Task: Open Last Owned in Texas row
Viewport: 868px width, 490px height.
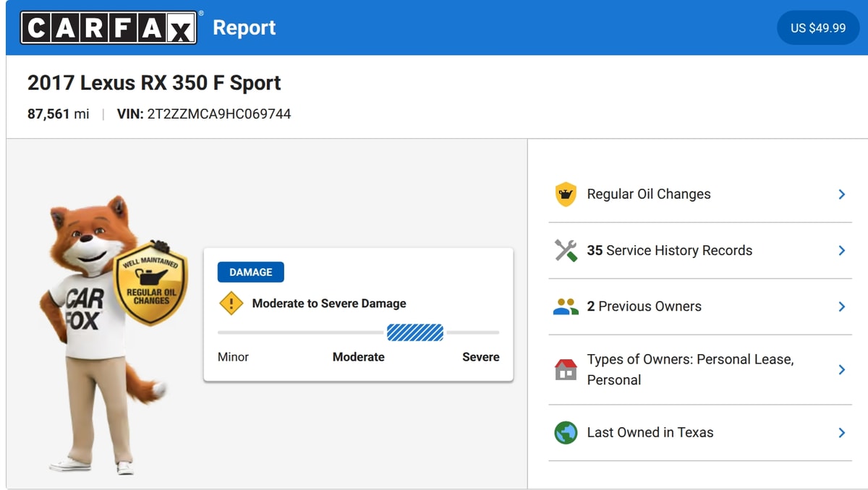Action: pos(700,433)
